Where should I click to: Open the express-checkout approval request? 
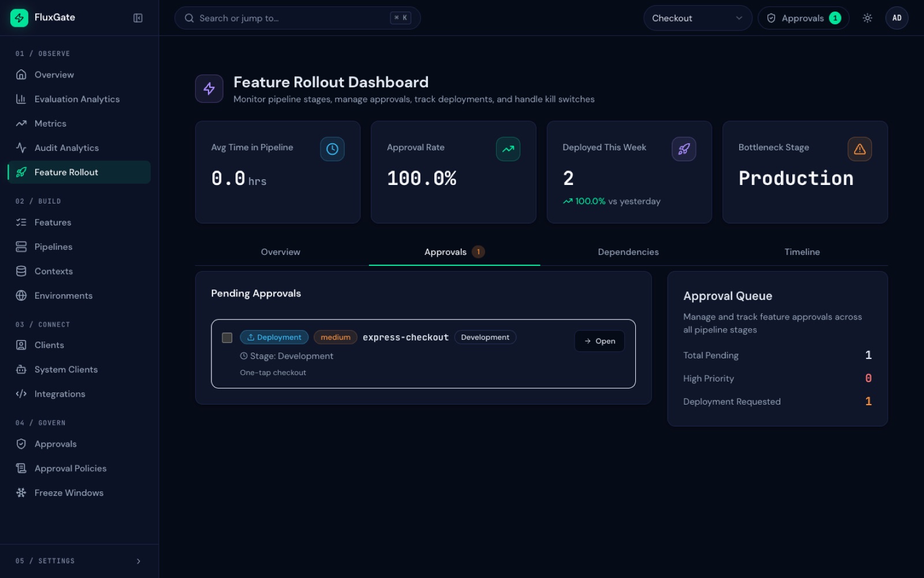click(599, 341)
